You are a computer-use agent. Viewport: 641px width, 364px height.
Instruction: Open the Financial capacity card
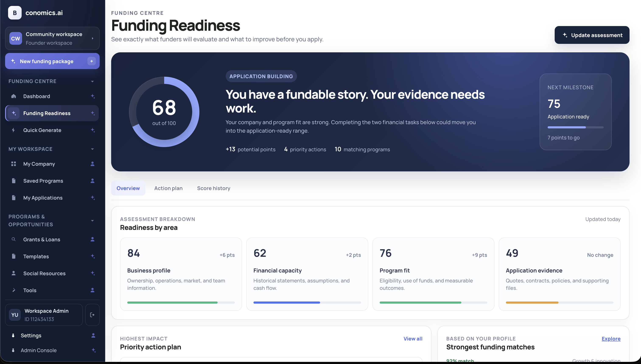click(x=307, y=274)
